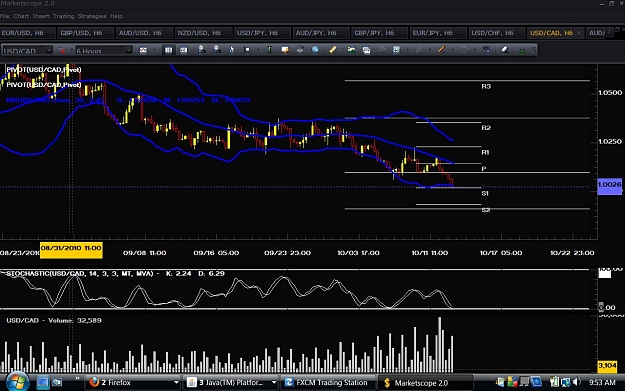The height and width of the screenshot is (391, 625).
Task: Open the tab overflow dropdown beside AUD/ tab
Action: click(609, 32)
